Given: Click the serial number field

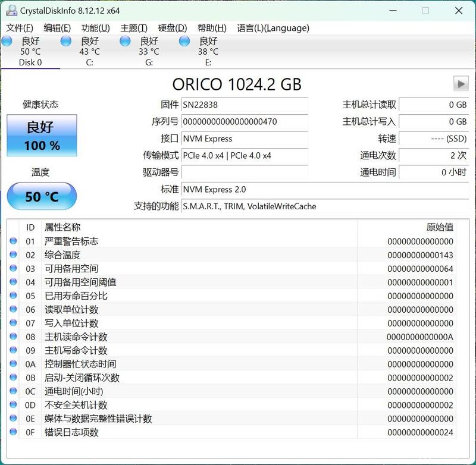Looking at the screenshot, I should (x=245, y=122).
